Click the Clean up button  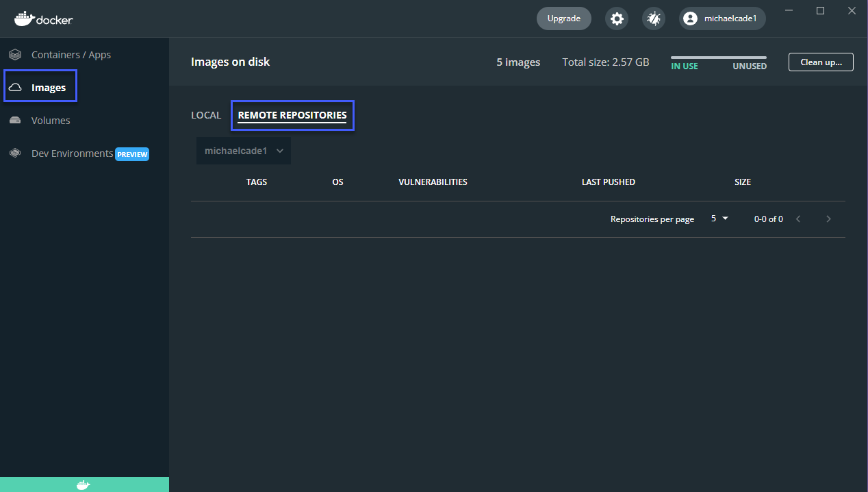(x=820, y=62)
